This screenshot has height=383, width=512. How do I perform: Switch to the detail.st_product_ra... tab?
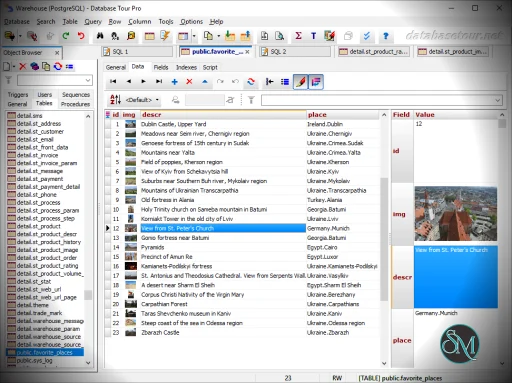pyautogui.click(x=374, y=52)
